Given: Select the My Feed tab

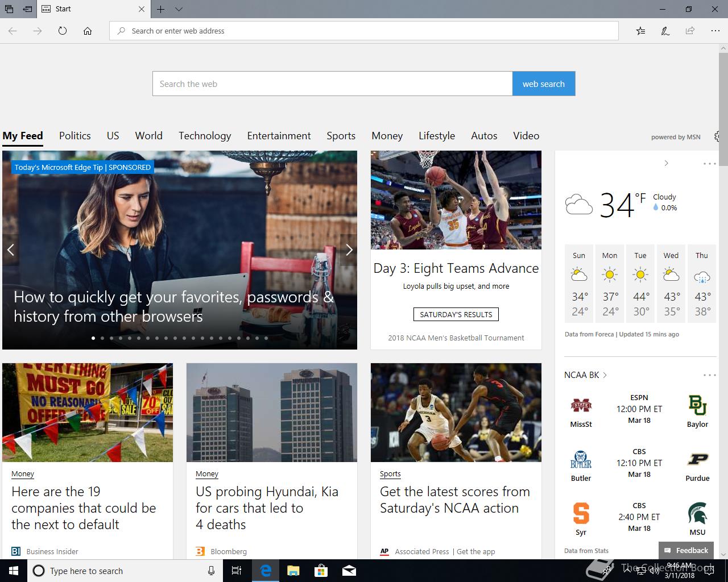Looking at the screenshot, I should 23,136.
